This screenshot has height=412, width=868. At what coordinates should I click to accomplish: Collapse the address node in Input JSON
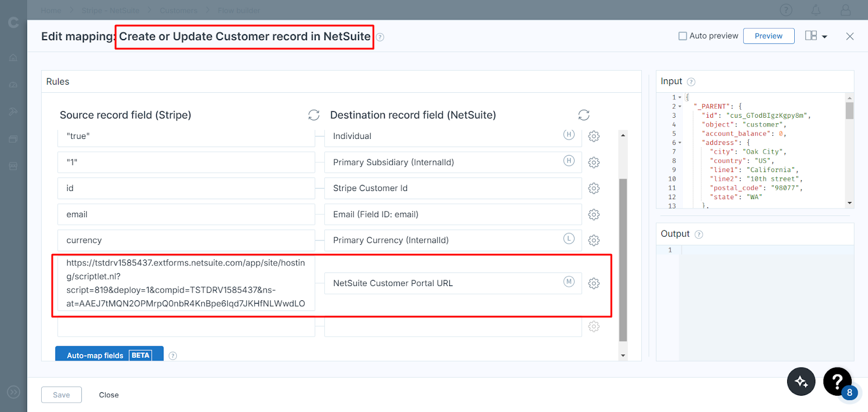click(680, 143)
